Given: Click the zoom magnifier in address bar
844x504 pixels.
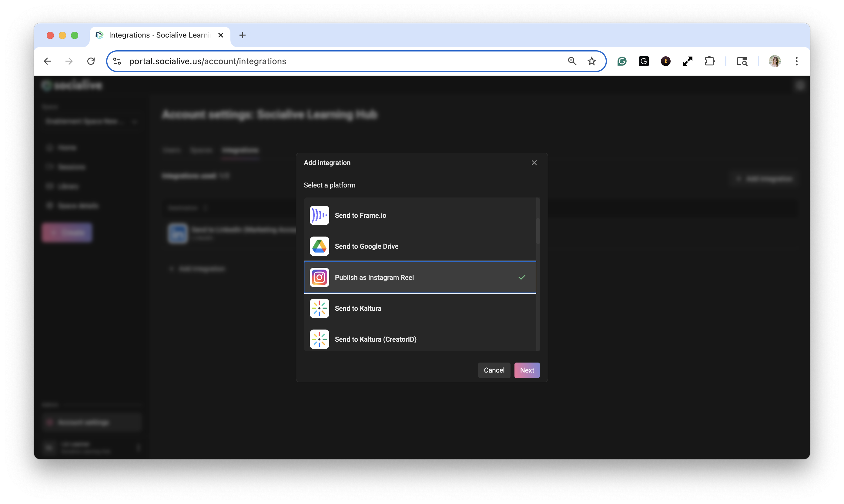Looking at the screenshot, I should point(572,61).
